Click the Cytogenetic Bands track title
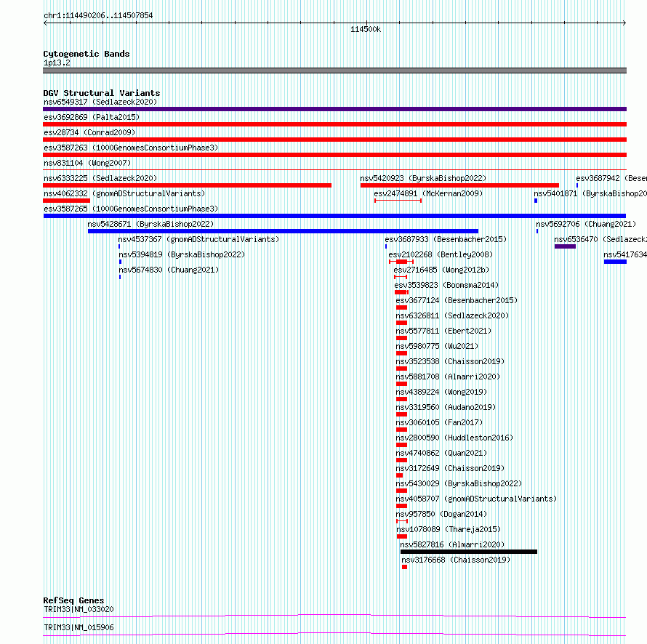Viewport: 647px width, 644px height. tap(87, 54)
